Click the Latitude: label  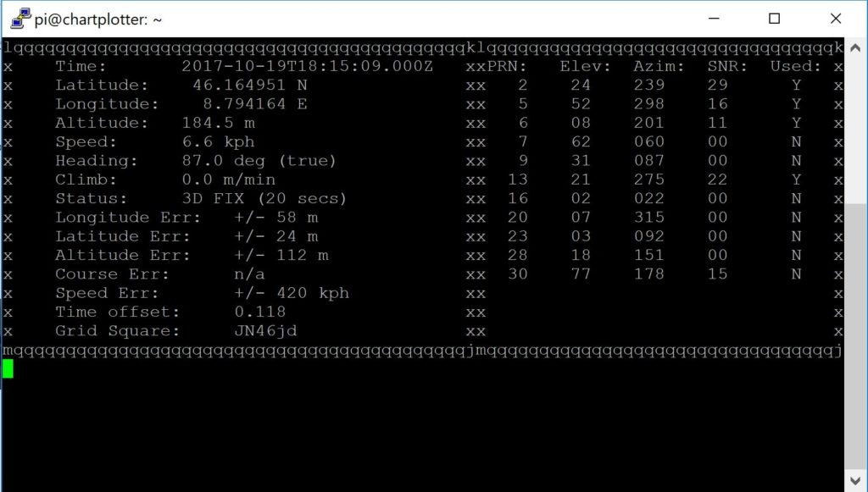tap(102, 86)
